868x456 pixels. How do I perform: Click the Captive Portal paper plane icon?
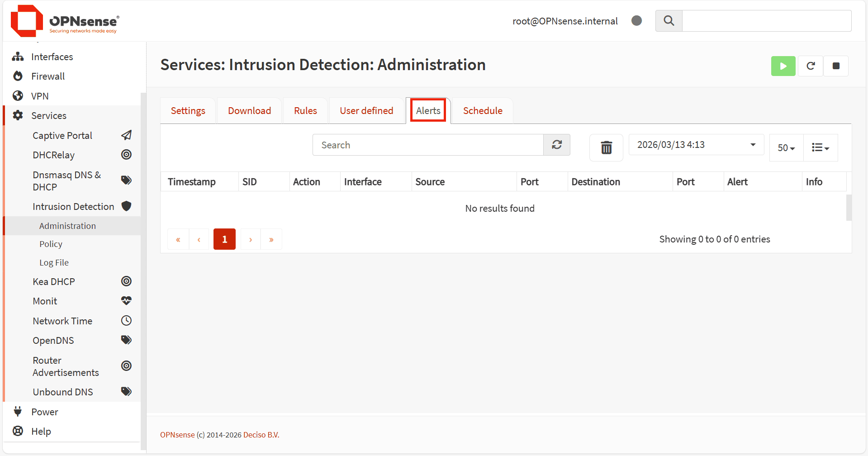127,135
